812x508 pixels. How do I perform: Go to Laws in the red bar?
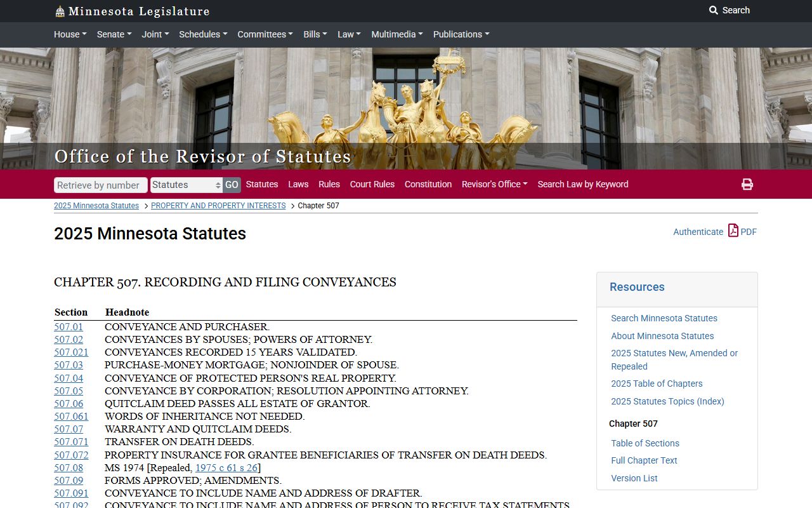(298, 184)
